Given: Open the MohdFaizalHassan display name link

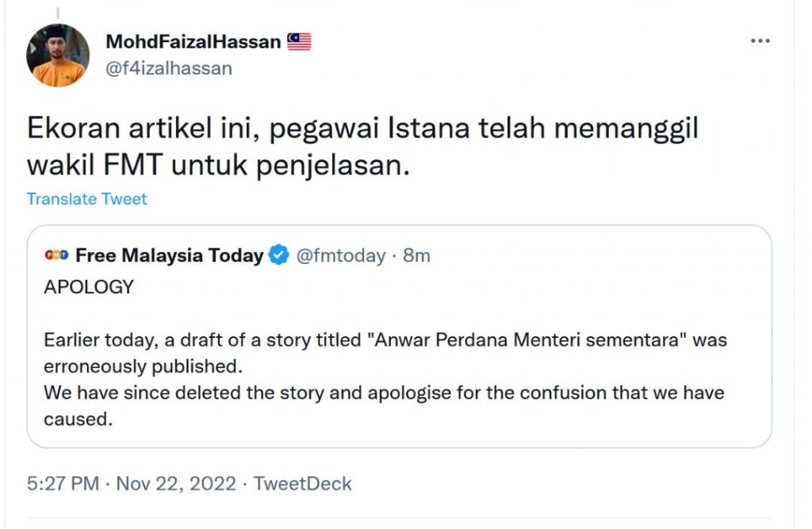Looking at the screenshot, I should coord(193,41).
